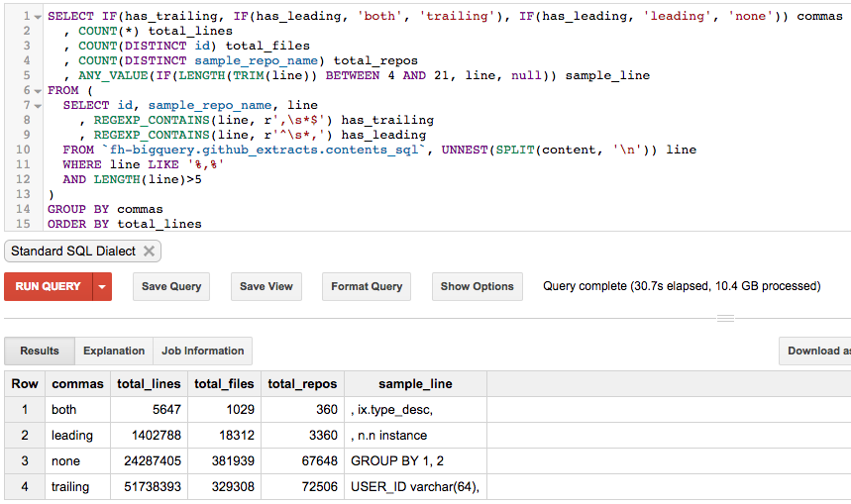Remove the Standard SQL Dialect chip
The width and height of the screenshot is (851, 504).
[x=149, y=252]
